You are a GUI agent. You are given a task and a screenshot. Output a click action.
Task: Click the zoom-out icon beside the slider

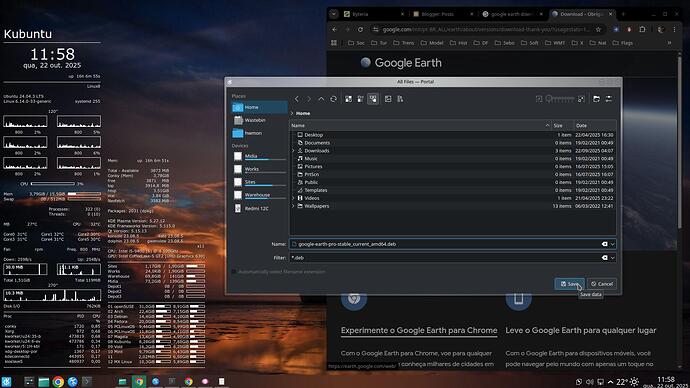pos(539,99)
